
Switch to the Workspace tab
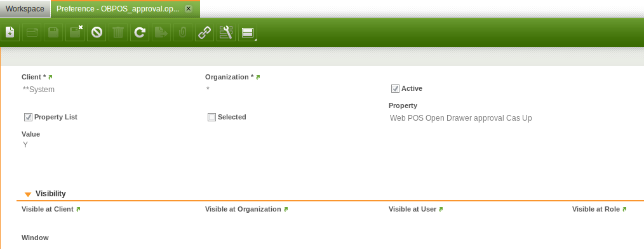coord(25,9)
